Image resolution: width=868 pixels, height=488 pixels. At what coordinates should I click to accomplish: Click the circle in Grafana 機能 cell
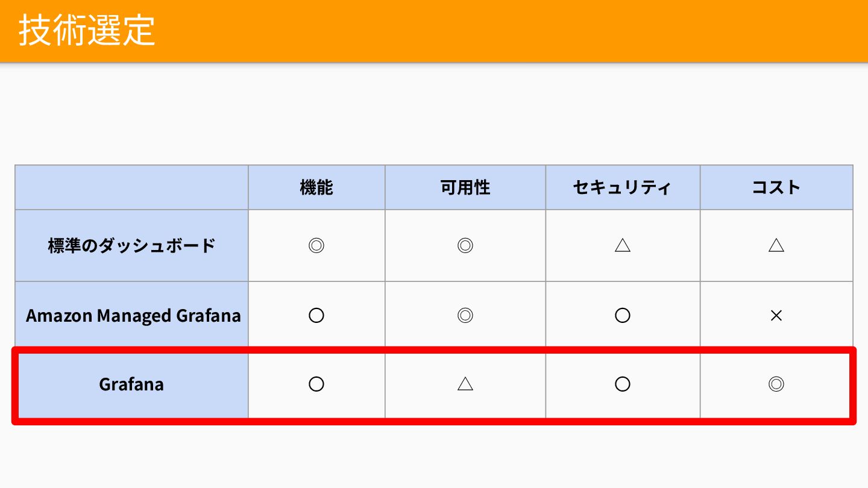316,384
